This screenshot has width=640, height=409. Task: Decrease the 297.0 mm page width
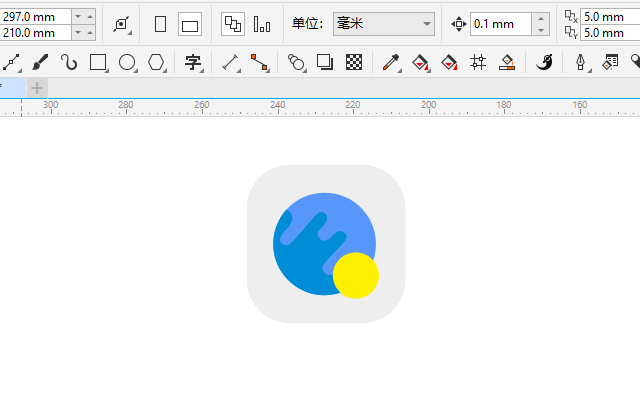(78, 16)
